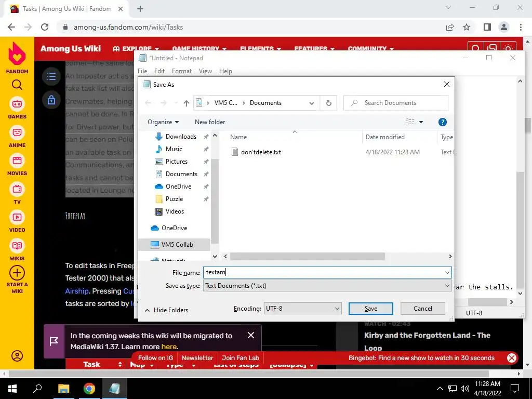Click the Fandom flame logo in sidebar
Image resolution: width=532 pixels, height=399 pixels.
[17, 54]
